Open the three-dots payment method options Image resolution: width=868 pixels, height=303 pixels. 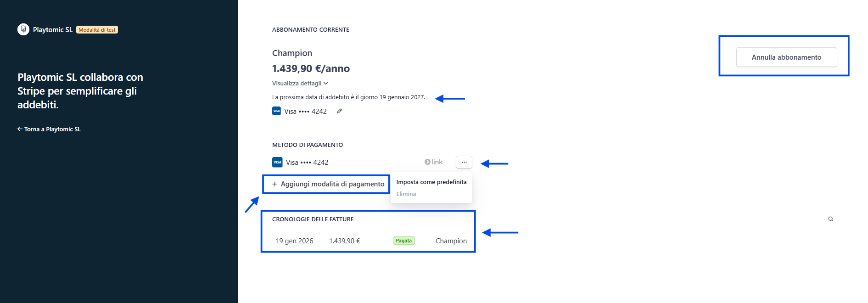point(464,162)
